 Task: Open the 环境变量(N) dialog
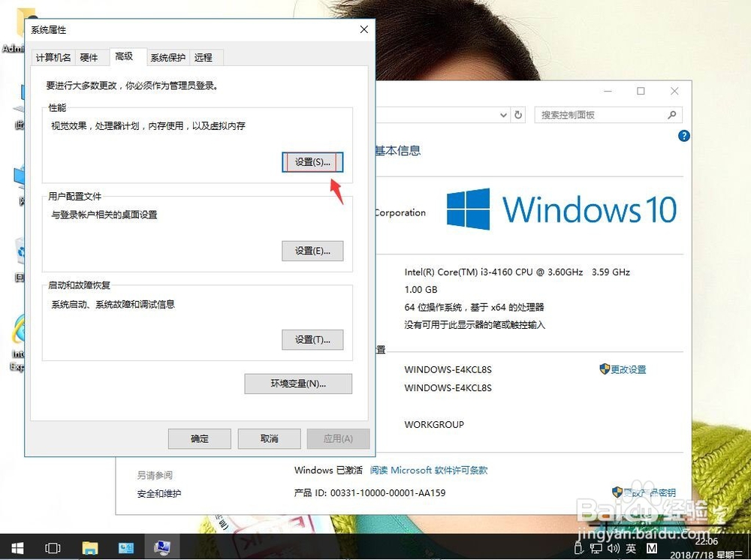(x=298, y=384)
